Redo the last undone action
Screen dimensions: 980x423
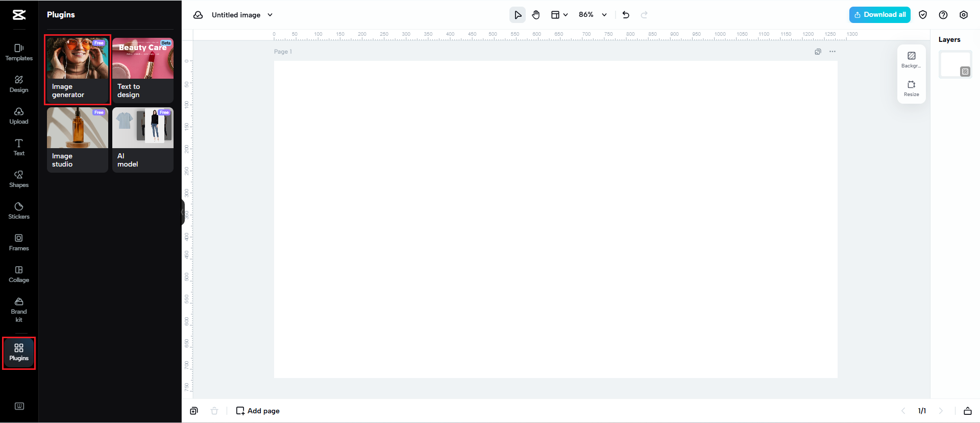pyautogui.click(x=644, y=15)
